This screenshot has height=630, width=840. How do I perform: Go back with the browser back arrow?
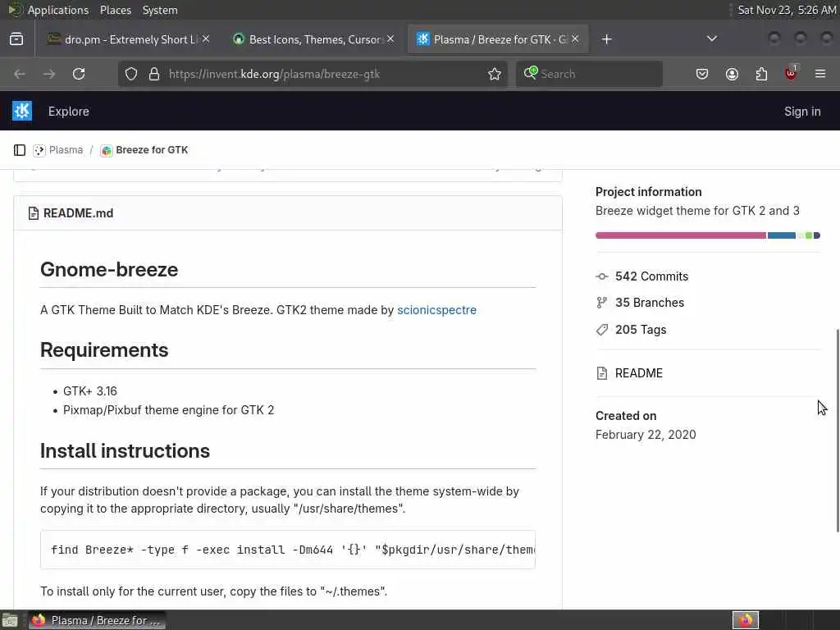20,74
